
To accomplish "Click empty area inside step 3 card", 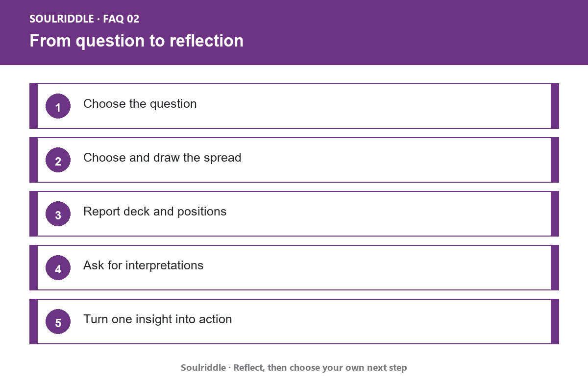I will pyautogui.click(x=392, y=214).
